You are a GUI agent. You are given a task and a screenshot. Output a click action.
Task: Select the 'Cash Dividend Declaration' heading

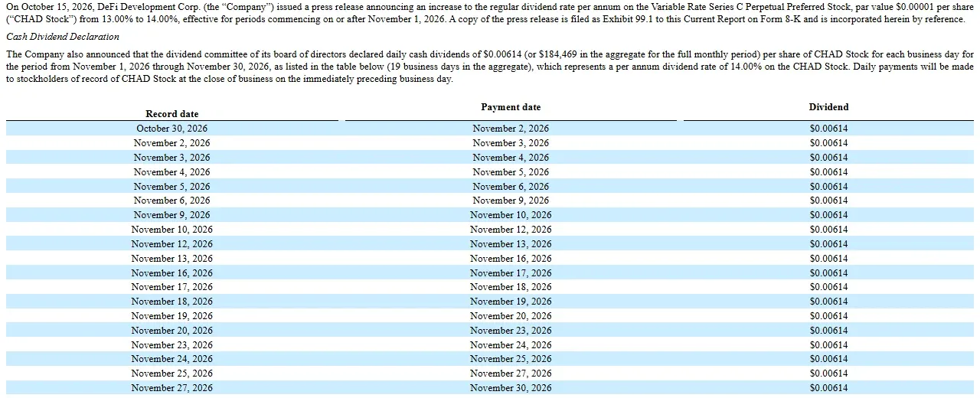[63, 37]
